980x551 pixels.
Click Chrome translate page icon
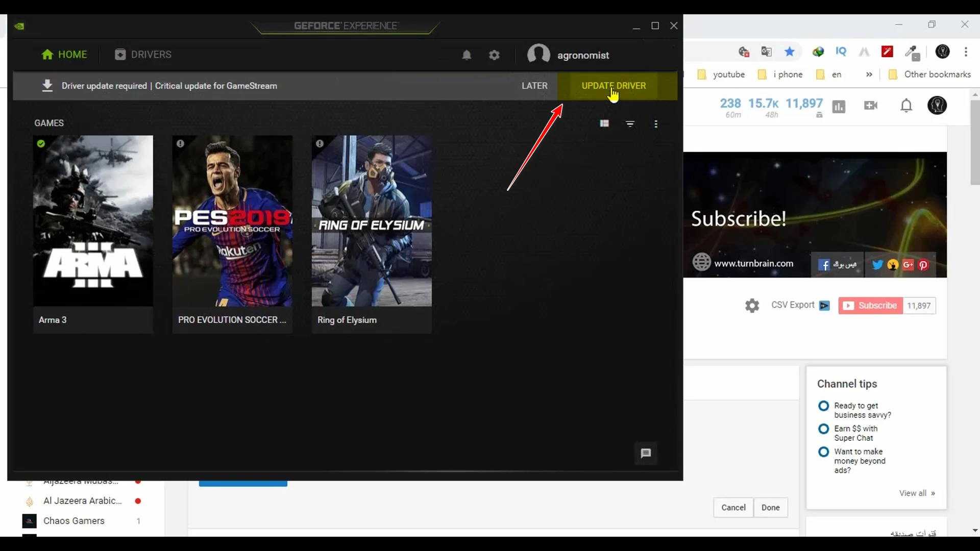tap(766, 52)
